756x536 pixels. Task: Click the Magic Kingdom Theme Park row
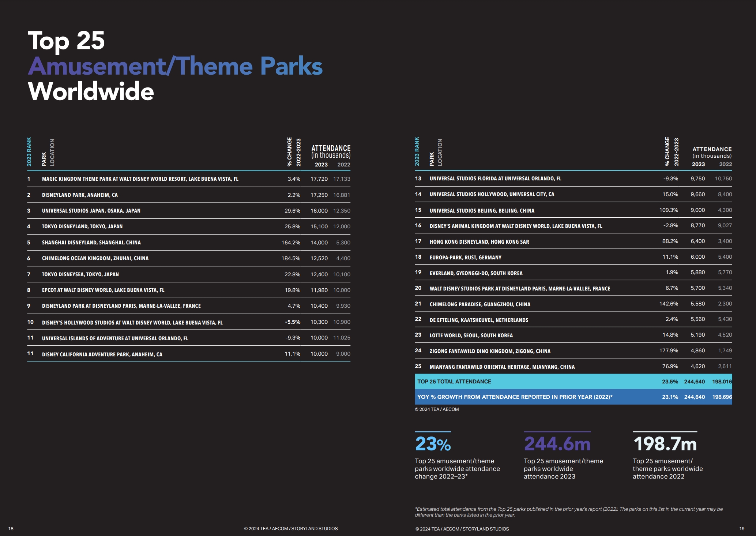point(189,179)
